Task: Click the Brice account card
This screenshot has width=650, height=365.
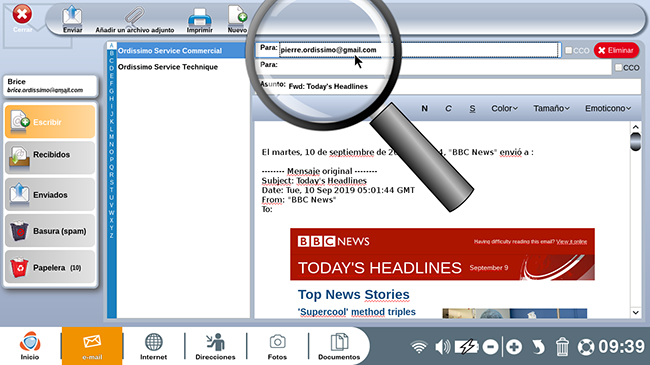Action: tap(50, 85)
